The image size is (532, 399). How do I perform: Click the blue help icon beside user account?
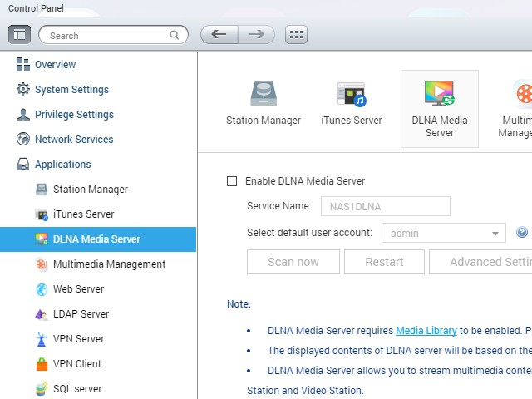pos(522,233)
